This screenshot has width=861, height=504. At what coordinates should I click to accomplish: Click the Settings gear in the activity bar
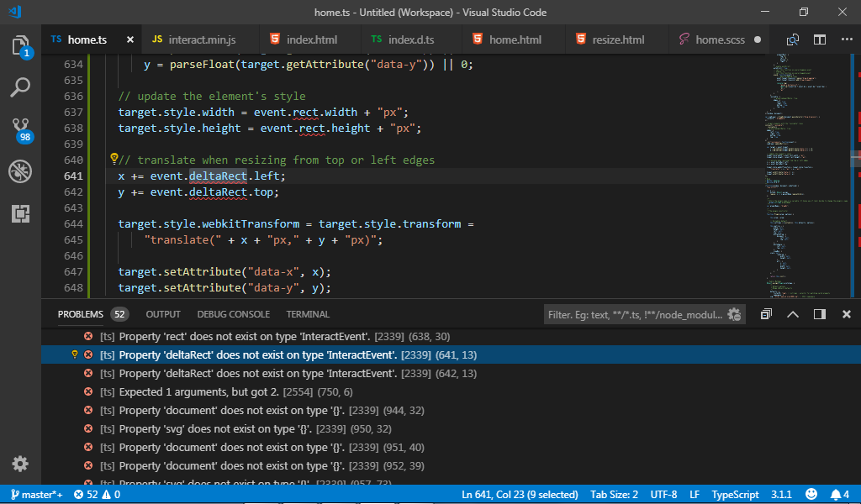20,463
